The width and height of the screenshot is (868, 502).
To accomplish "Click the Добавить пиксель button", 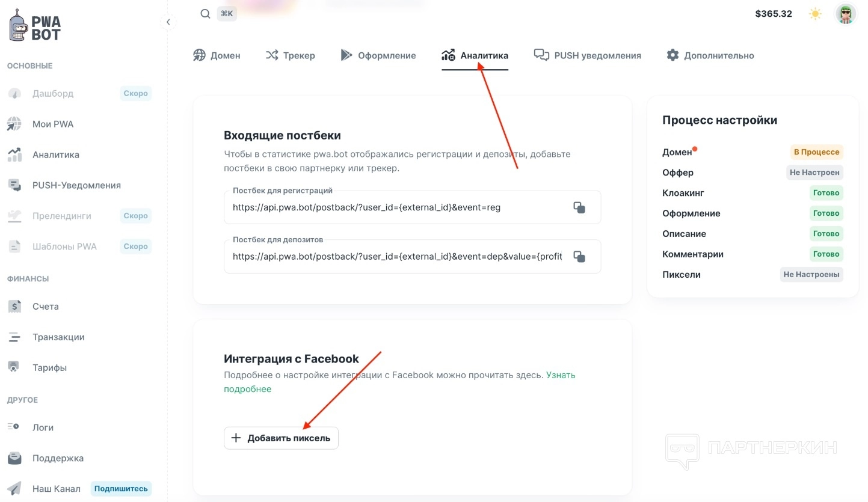I will [x=281, y=438].
